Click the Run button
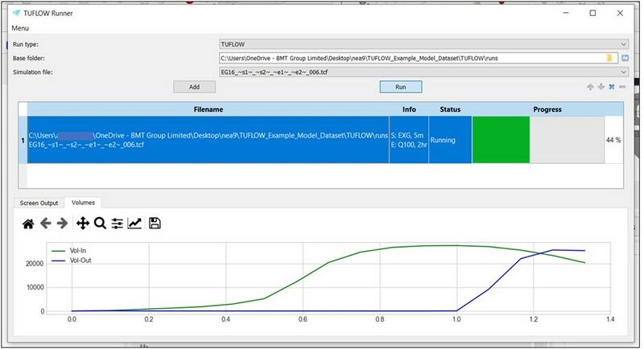Viewport: 644px width, 349px height. 400,86
